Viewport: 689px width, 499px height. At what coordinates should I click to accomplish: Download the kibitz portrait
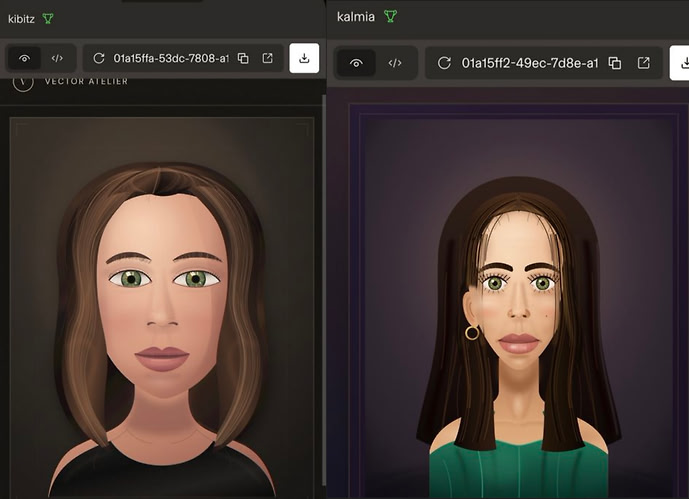(x=304, y=58)
